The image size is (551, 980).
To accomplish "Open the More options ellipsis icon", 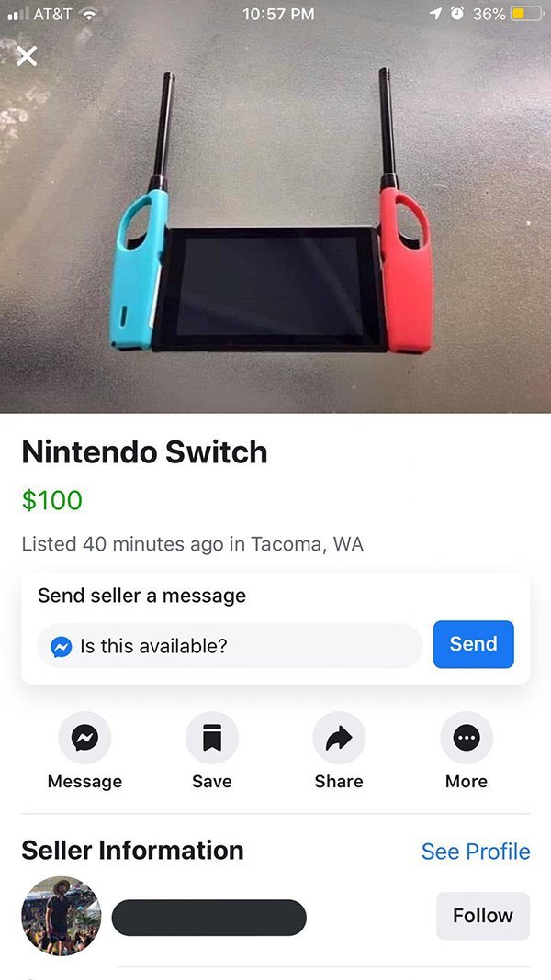I will (x=467, y=738).
